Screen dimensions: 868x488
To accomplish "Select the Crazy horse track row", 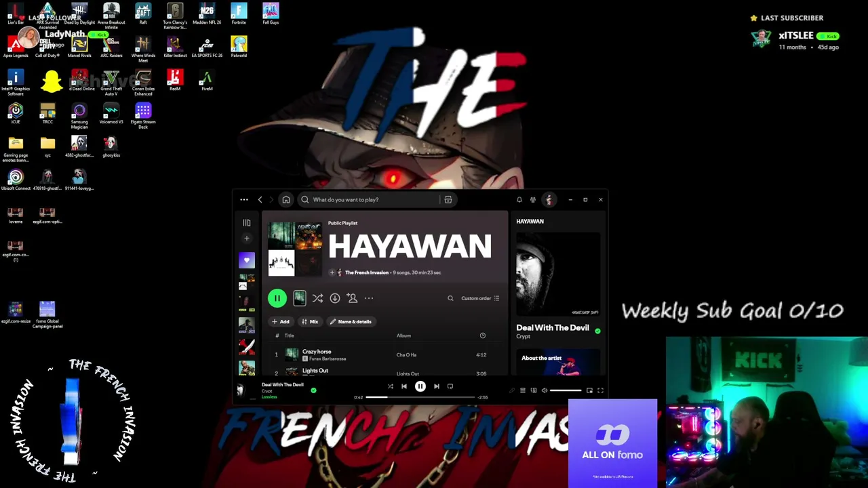I will click(x=384, y=354).
